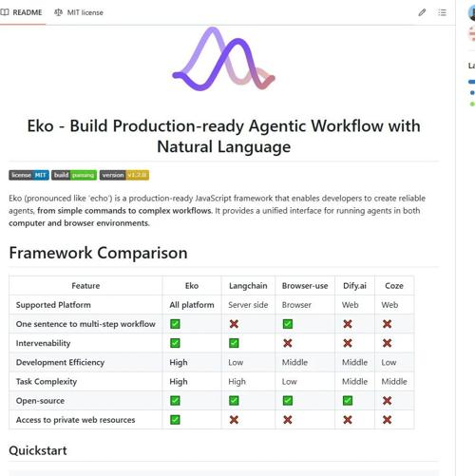Click the Supported Platform row label
This screenshot has height=476, width=475.
tap(53, 305)
